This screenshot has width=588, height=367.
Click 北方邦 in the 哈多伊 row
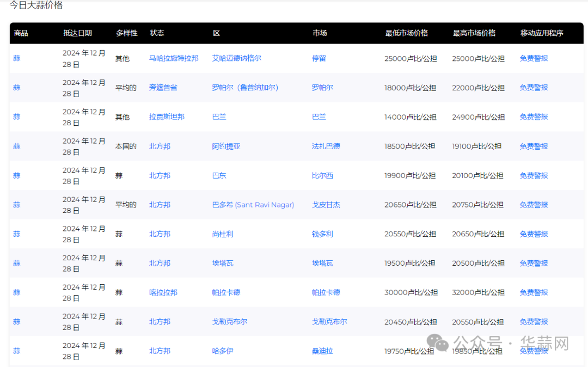160,351
